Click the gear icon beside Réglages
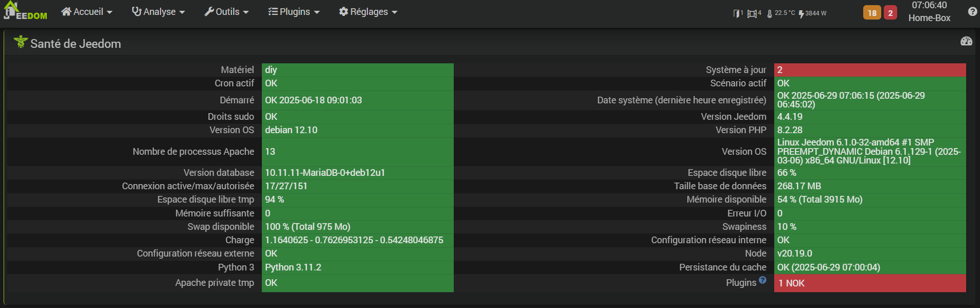Viewport: 980px width, 308px height. pyautogui.click(x=344, y=11)
